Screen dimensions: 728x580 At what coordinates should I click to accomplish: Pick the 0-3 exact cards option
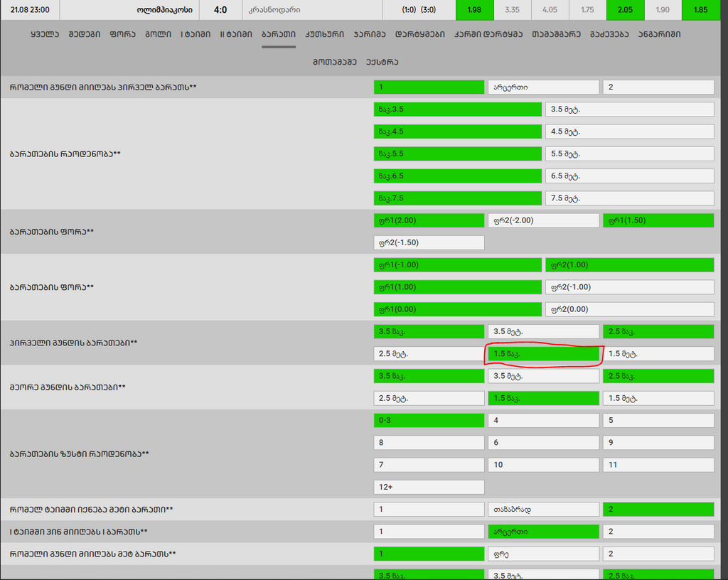click(x=429, y=420)
